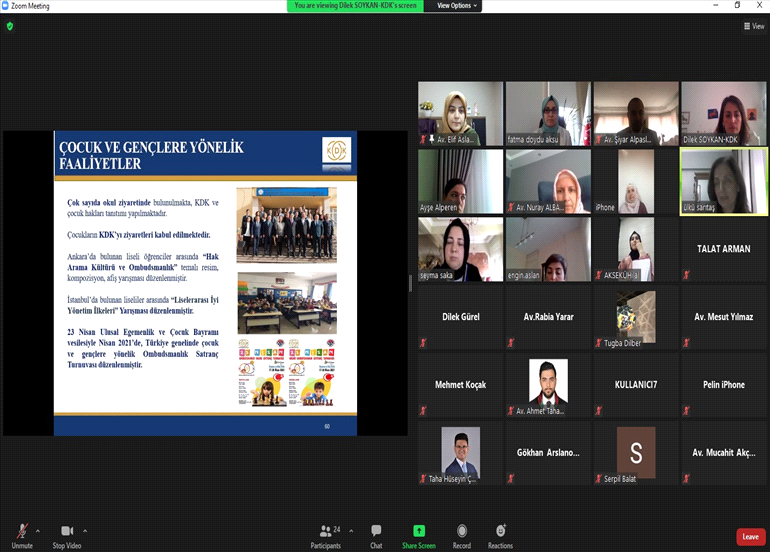
Task: Open the View Options dropdown
Action: pyautogui.click(x=457, y=6)
